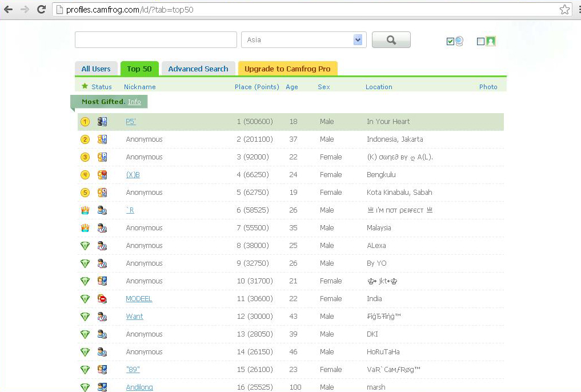Sort by the Age column header

click(x=292, y=87)
